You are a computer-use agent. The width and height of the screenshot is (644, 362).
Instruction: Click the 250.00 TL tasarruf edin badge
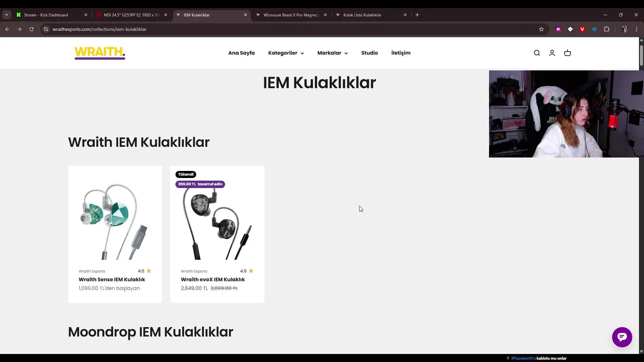(200, 184)
